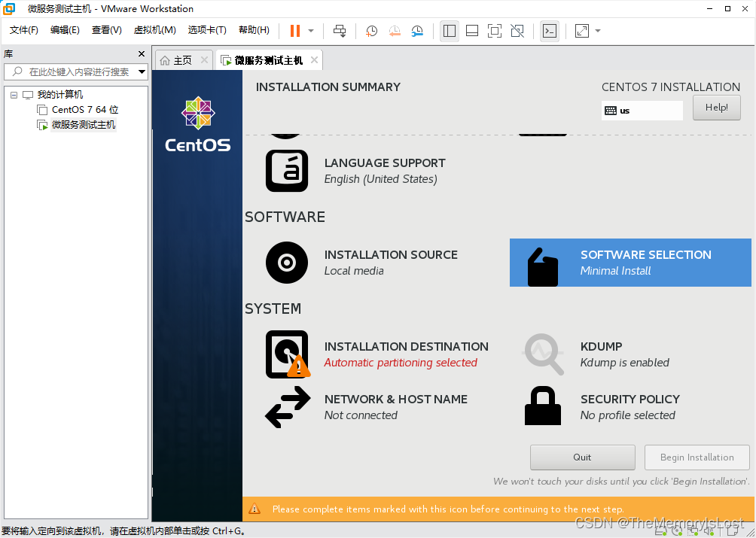
Task: Open the 文件(F) menu
Action: click(23, 30)
